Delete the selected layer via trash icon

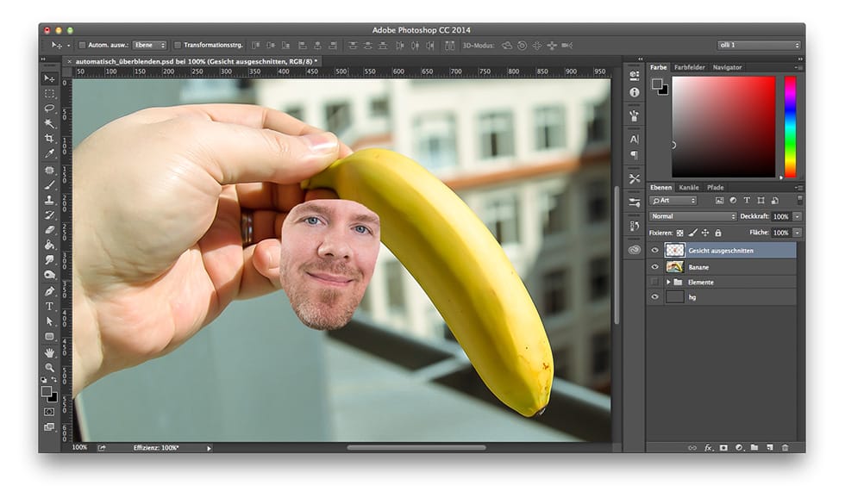[786, 447]
